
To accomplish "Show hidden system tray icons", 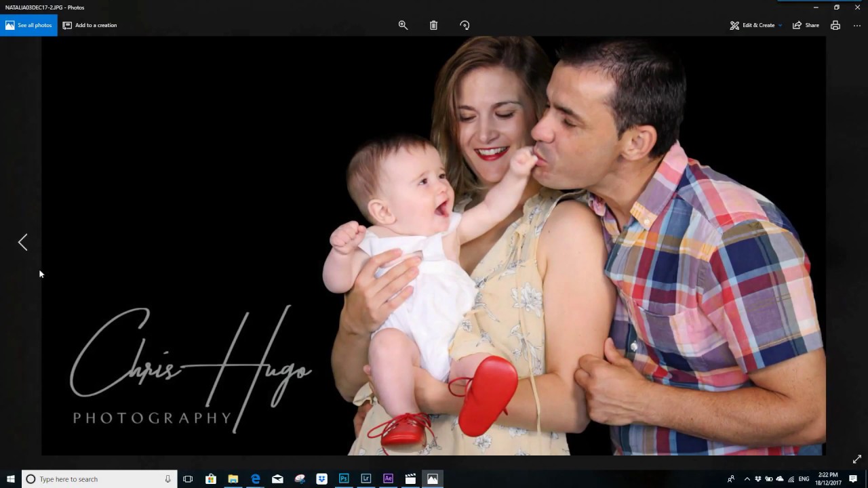I will point(747,479).
